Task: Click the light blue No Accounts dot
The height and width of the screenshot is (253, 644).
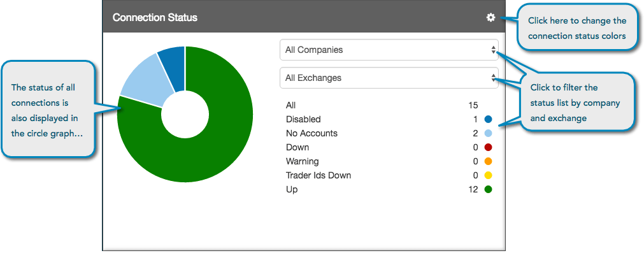Action: 488,133
